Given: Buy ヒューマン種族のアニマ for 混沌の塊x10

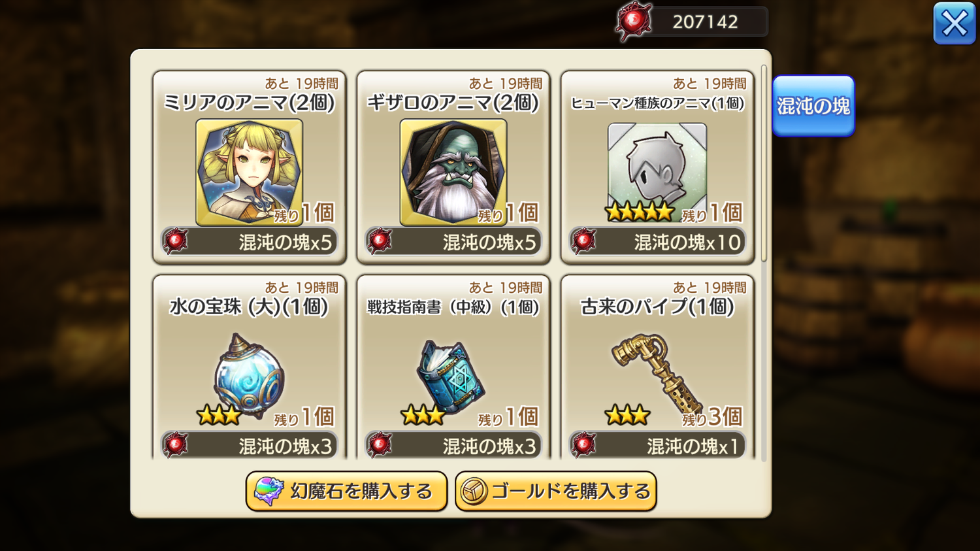Looking at the screenshot, I should (x=657, y=242).
